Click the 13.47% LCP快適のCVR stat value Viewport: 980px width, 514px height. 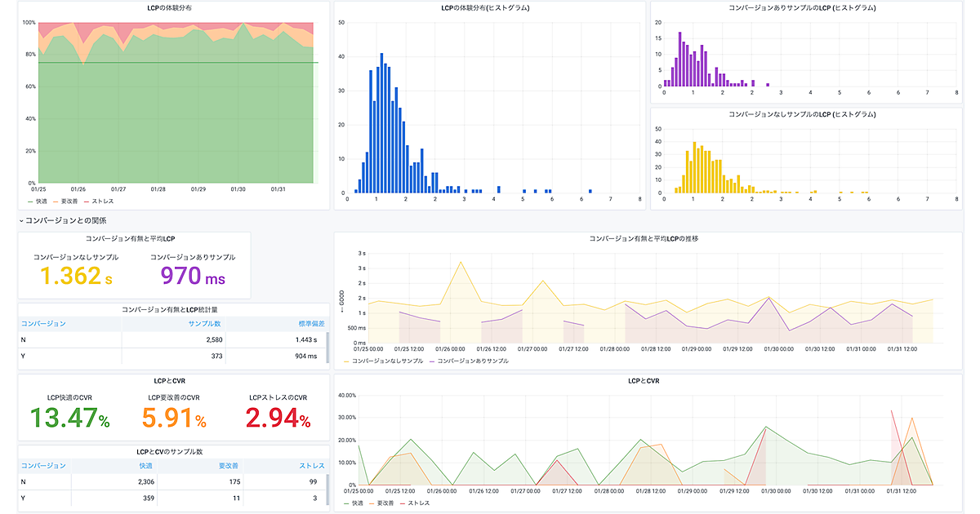[x=69, y=419]
